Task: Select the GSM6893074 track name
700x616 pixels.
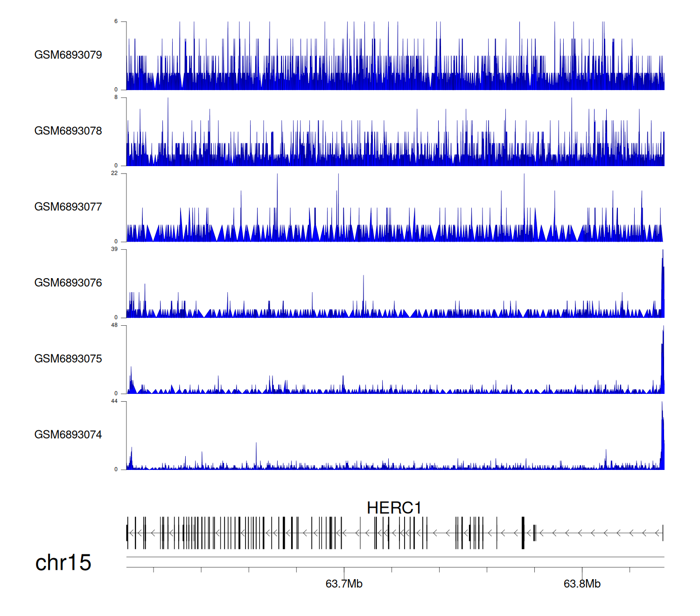Action: pos(68,435)
